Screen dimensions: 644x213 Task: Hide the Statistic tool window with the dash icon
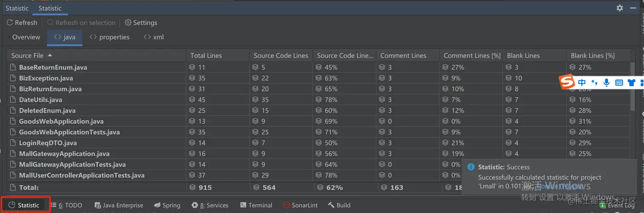(632, 8)
